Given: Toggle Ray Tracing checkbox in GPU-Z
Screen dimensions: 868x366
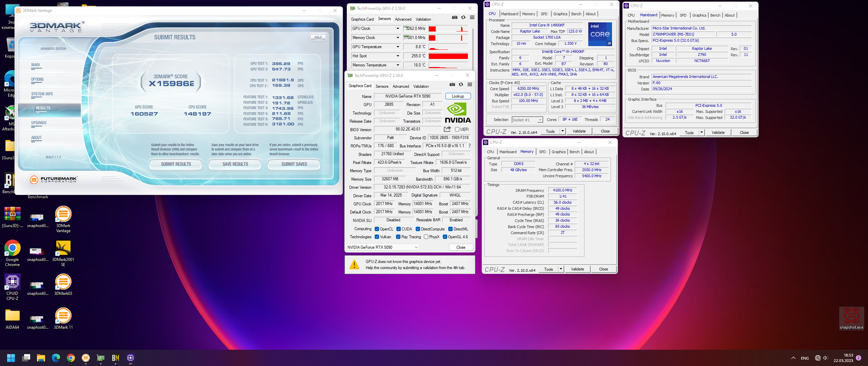Looking at the screenshot, I should pos(398,237).
